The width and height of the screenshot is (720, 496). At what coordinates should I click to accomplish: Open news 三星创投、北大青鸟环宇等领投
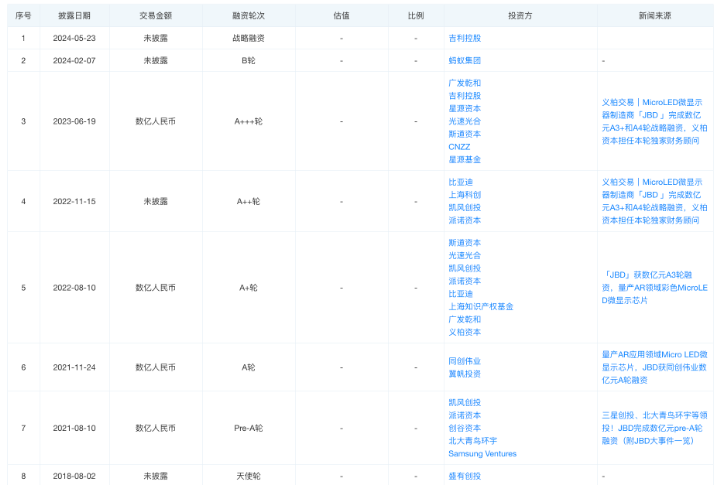pos(654,428)
